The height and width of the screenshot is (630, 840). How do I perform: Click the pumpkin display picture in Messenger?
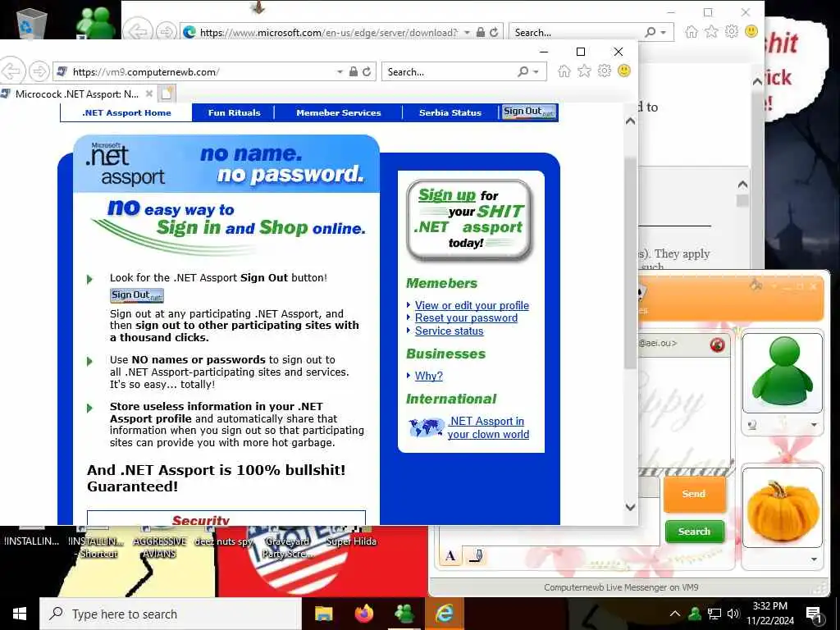click(782, 507)
